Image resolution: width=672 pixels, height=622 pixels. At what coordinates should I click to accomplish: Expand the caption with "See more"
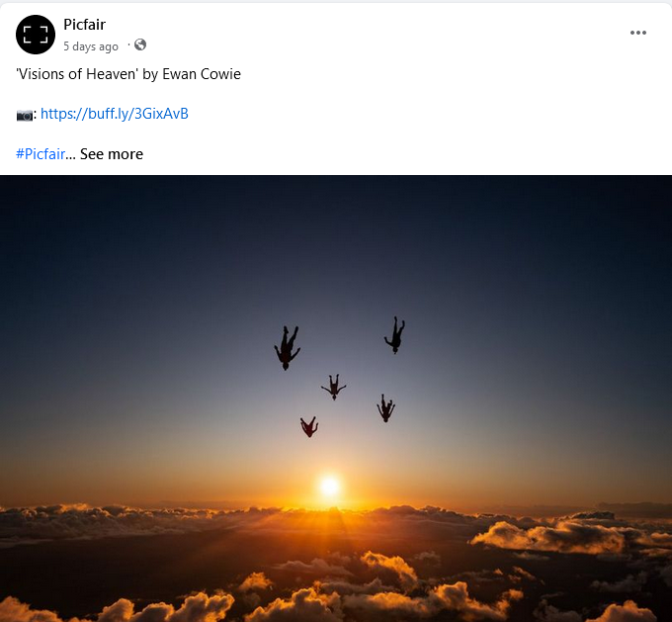(112, 153)
